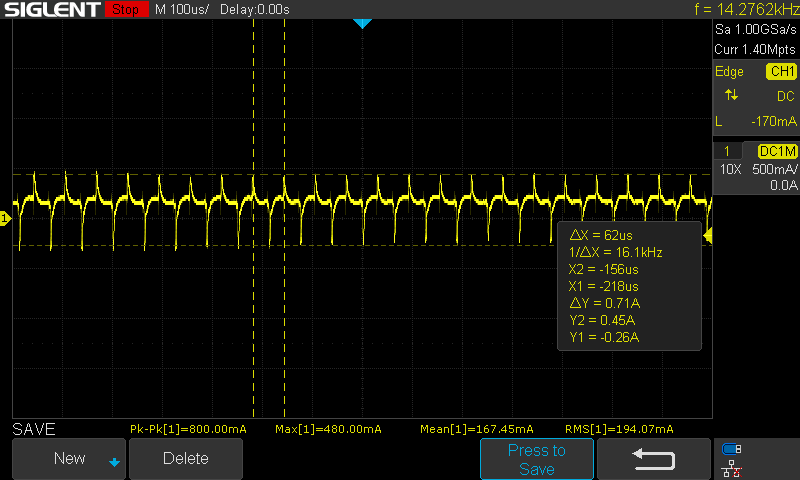The height and width of the screenshot is (480, 800).
Task: Click the 0.0A channel offset value
Action: click(x=784, y=185)
